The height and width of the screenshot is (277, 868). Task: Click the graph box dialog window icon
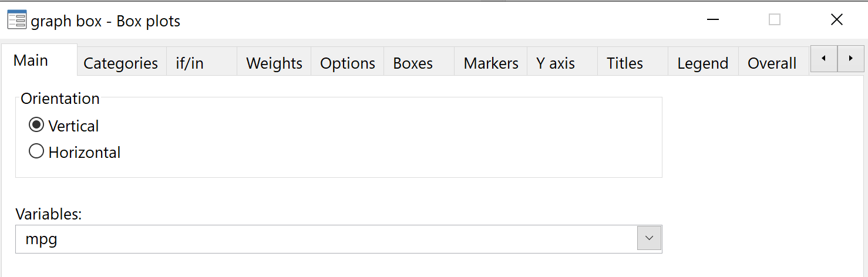pos(16,21)
